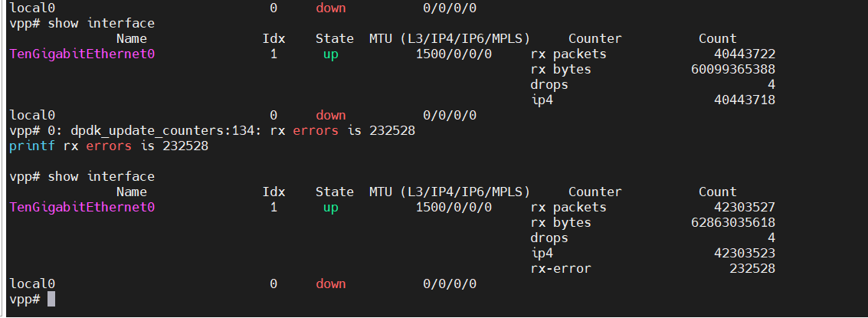
Task: Click the red 'down' state on last local0 row
Action: coord(330,284)
